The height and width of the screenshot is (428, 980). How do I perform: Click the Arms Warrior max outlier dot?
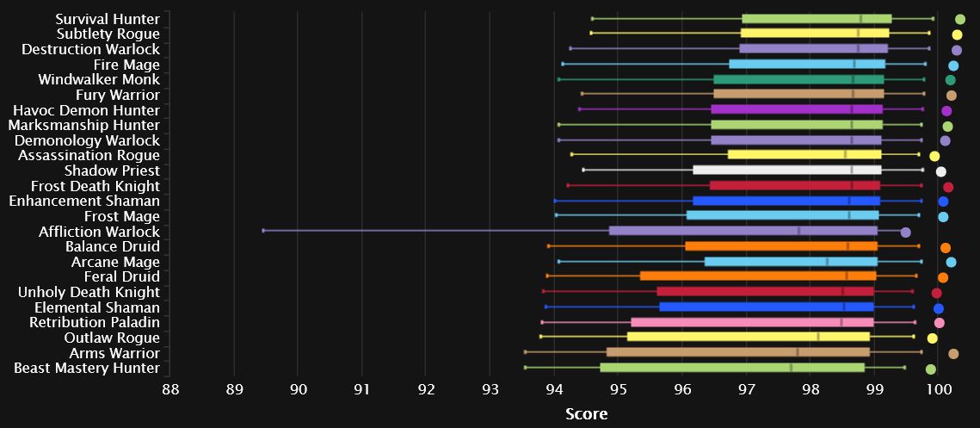point(953,354)
